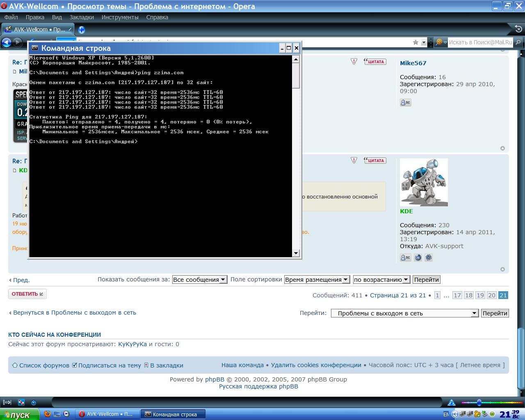The image size is (525, 420).
Task: Jump to top from Mike567's post
Action: (x=502, y=148)
